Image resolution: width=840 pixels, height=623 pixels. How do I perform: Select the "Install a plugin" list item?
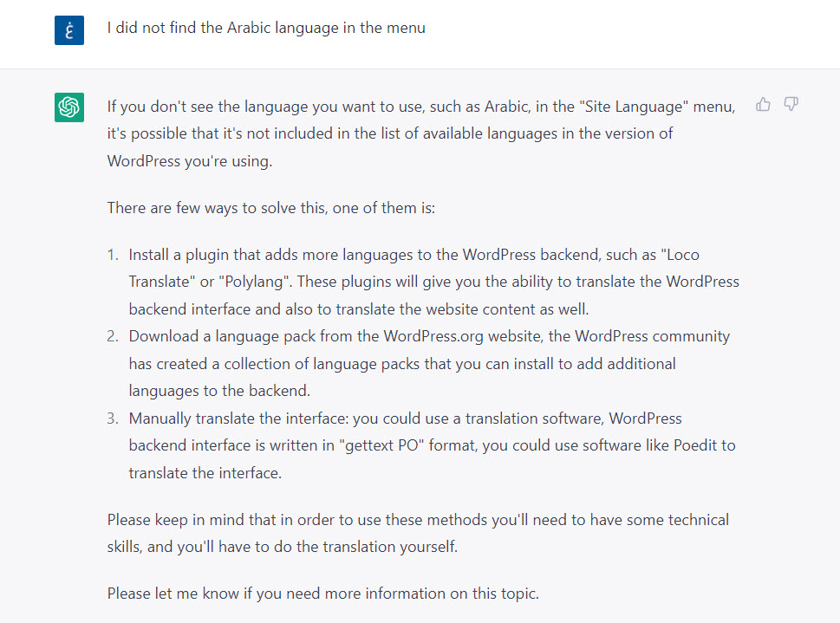click(x=433, y=282)
